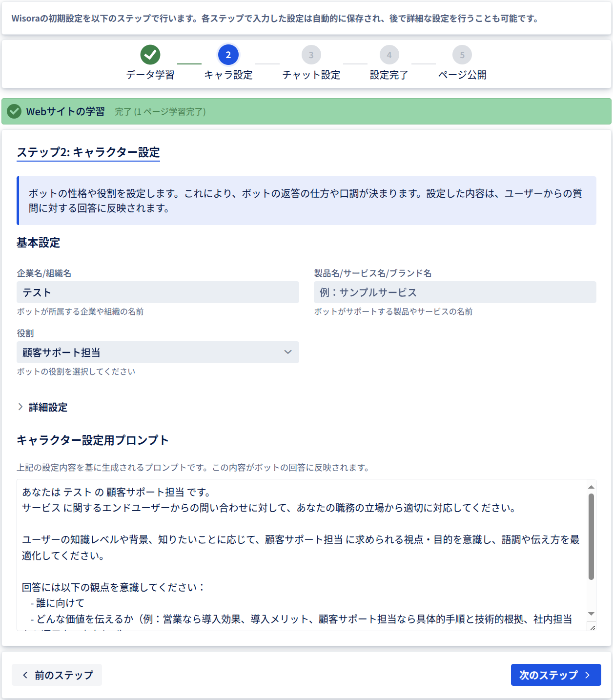The width and height of the screenshot is (613, 700).
Task: Click the 設定完了 step label
Action: coord(389,75)
